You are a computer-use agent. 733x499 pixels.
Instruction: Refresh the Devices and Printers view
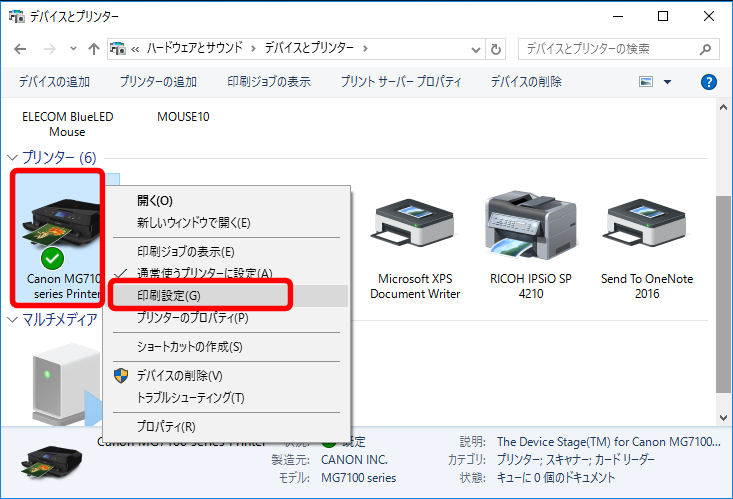(496, 49)
